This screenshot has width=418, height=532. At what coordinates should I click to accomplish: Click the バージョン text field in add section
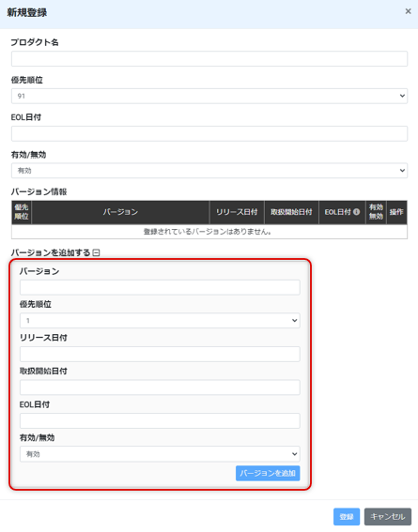160,287
